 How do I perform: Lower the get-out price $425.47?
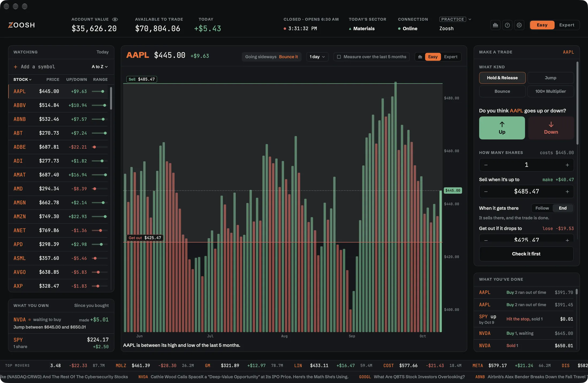coord(486,240)
